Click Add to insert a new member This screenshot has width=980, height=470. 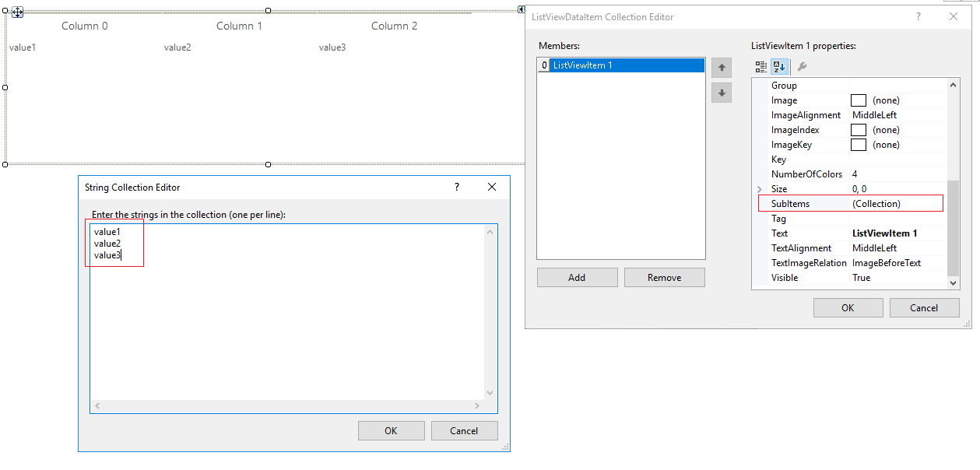click(577, 277)
